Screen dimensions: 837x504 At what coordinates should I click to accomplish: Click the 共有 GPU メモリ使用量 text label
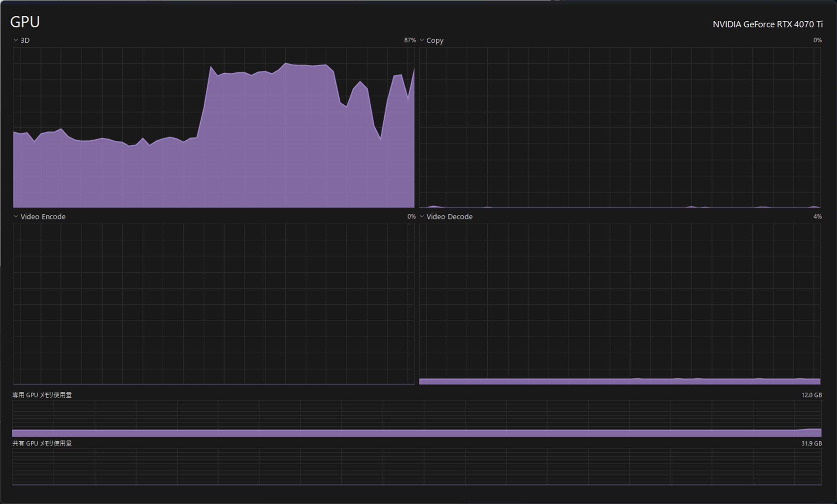pyautogui.click(x=42, y=443)
